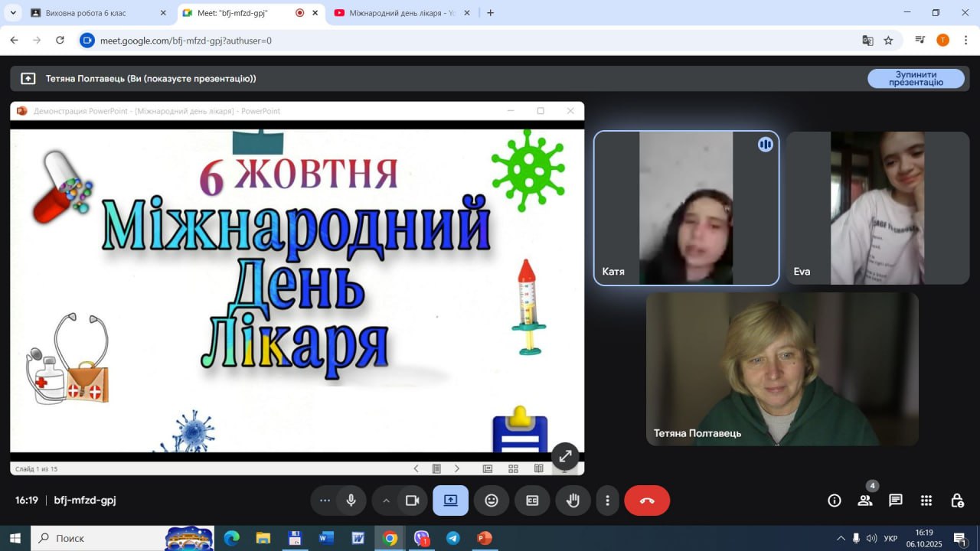The height and width of the screenshot is (551, 980).
Task: Send a reaction with emoji button
Action: pos(492,500)
